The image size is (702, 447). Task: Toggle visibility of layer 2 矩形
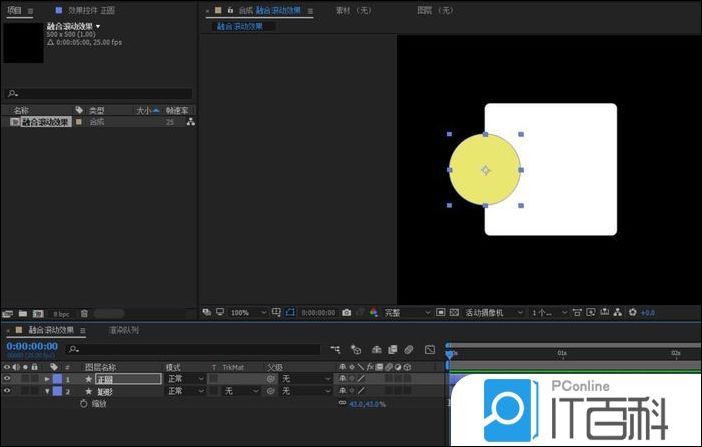tap(8, 391)
